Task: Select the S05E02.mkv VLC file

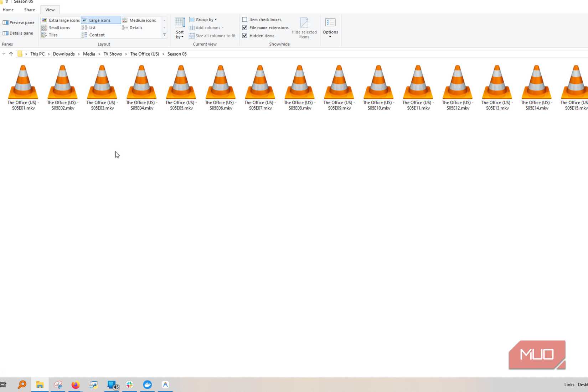Action: 63,87
